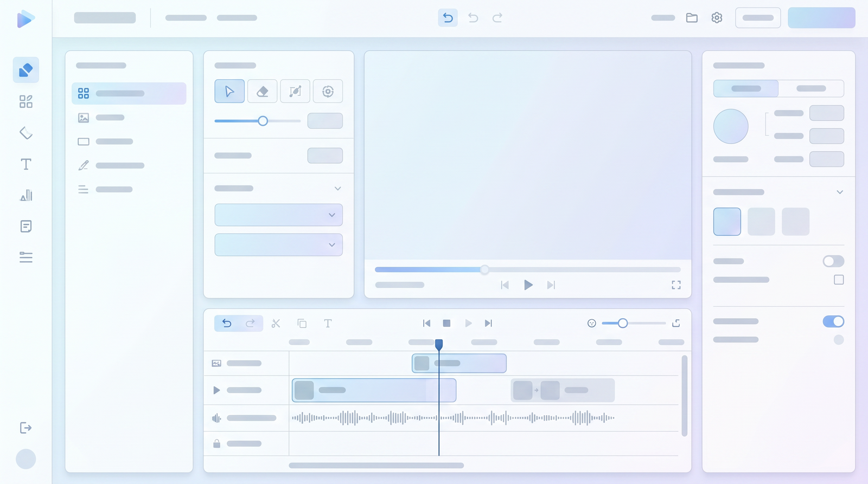Select the eraser tool in tool panel
Screen dimensions: 868x484
coord(263,91)
